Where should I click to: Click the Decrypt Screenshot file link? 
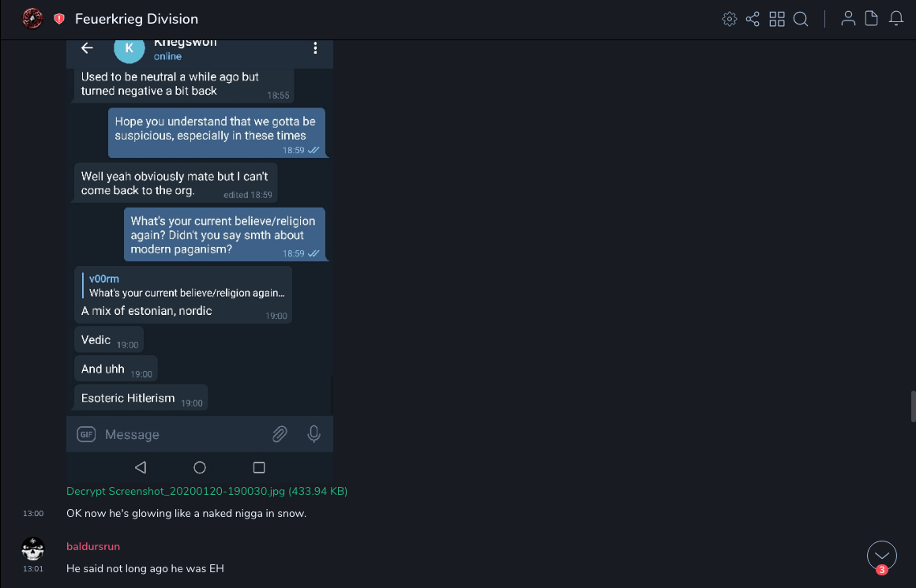[207, 491]
